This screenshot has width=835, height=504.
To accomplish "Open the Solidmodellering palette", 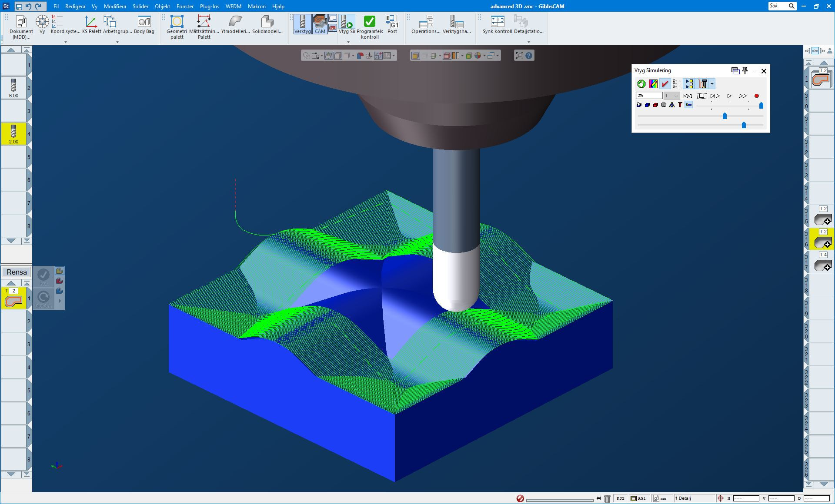I will pos(267,24).
